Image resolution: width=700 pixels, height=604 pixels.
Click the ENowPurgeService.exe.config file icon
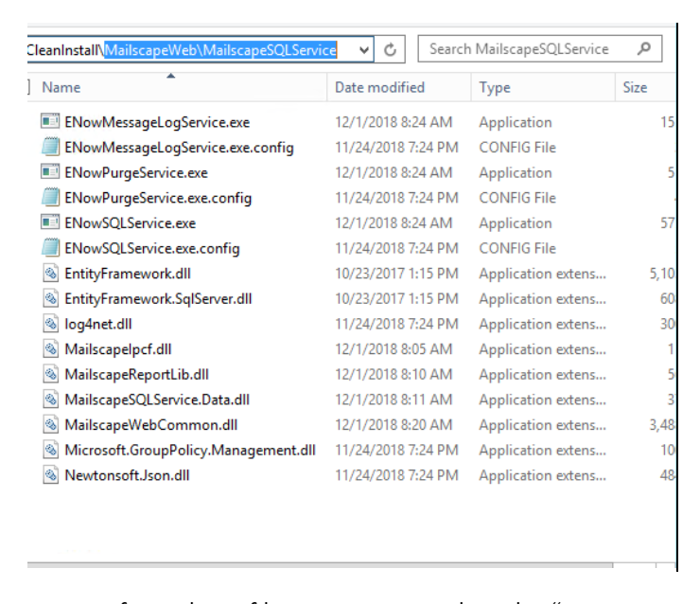click(50, 198)
